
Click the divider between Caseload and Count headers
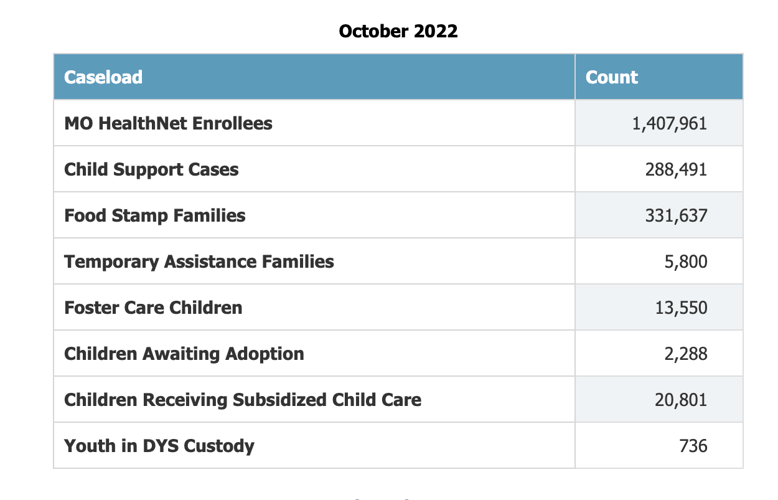[575, 77]
